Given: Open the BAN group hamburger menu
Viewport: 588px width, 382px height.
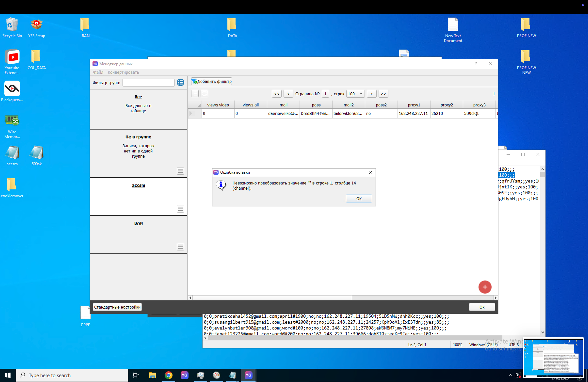Looking at the screenshot, I should (180, 247).
